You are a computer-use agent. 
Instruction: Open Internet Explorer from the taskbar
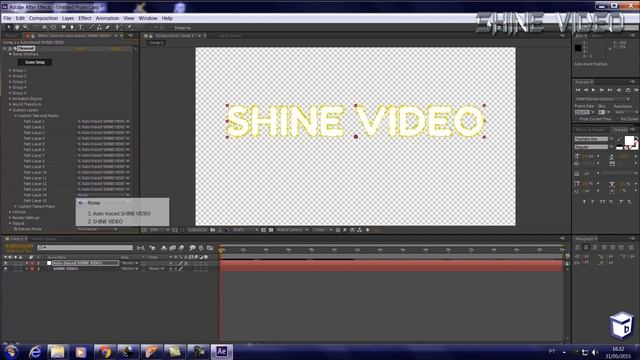(x=35, y=351)
